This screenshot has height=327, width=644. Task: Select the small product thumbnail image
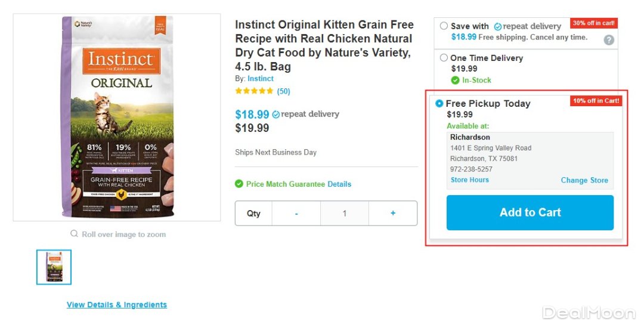click(54, 267)
